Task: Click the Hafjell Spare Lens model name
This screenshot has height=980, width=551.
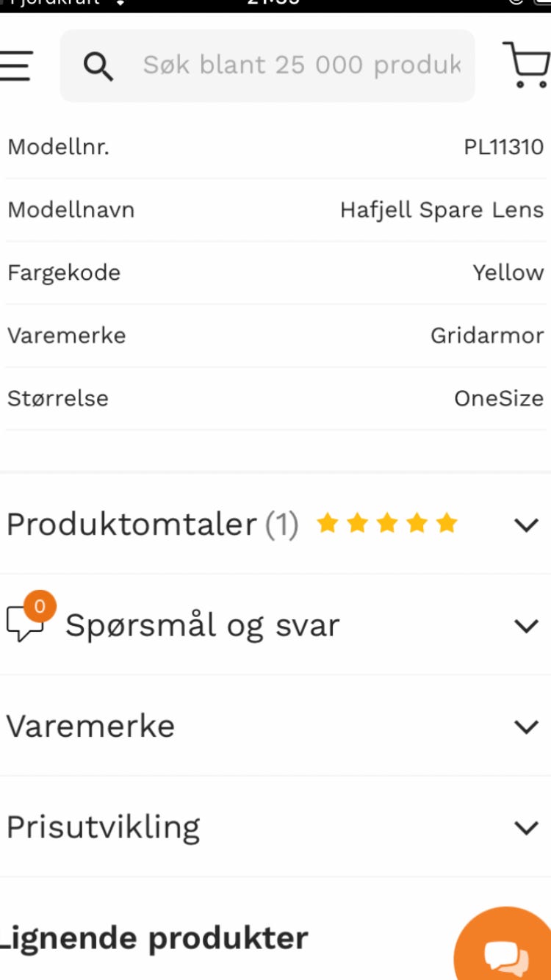Action: 442,210
